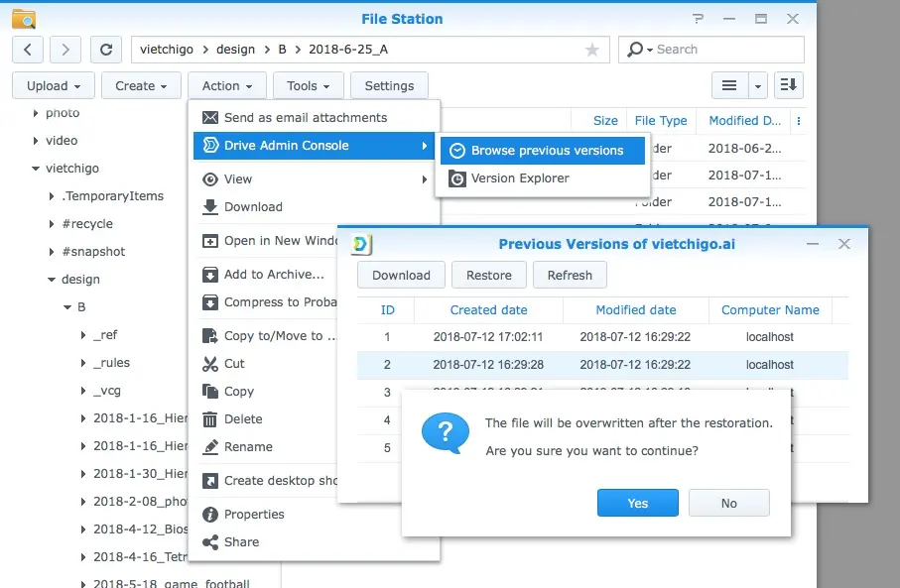Image resolution: width=900 pixels, height=588 pixels.
Task: Cancel restoration by clicking No
Action: [x=729, y=503]
